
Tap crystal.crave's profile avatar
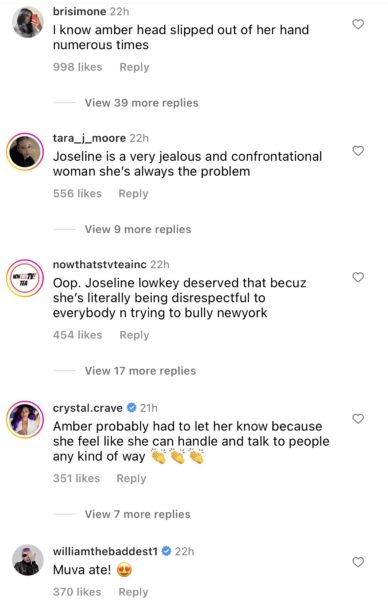pyautogui.click(x=25, y=419)
